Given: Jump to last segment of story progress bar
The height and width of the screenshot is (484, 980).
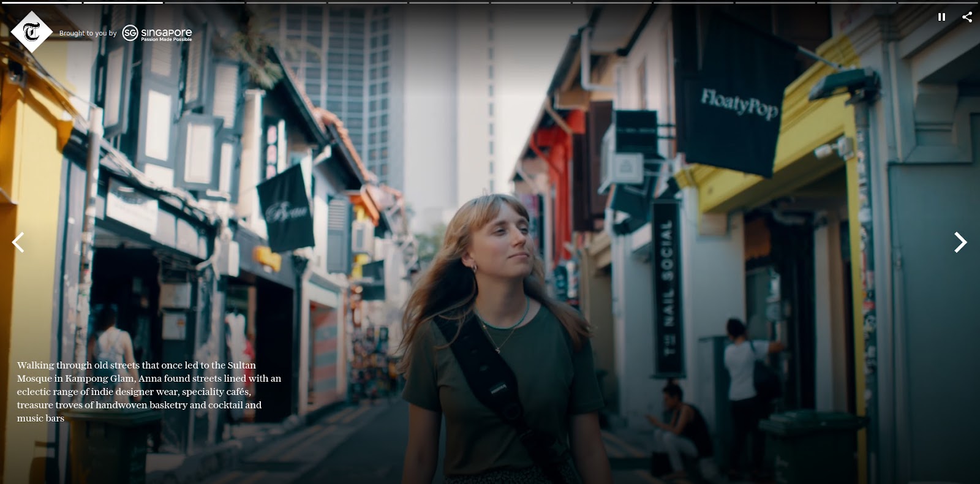Looking at the screenshot, I should coord(938,2).
